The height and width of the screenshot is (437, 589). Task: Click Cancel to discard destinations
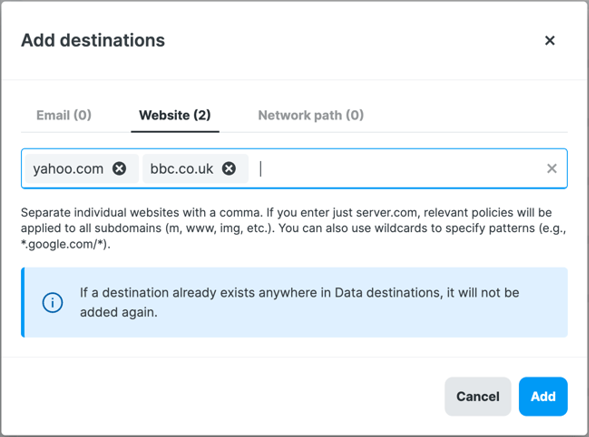pyautogui.click(x=478, y=396)
